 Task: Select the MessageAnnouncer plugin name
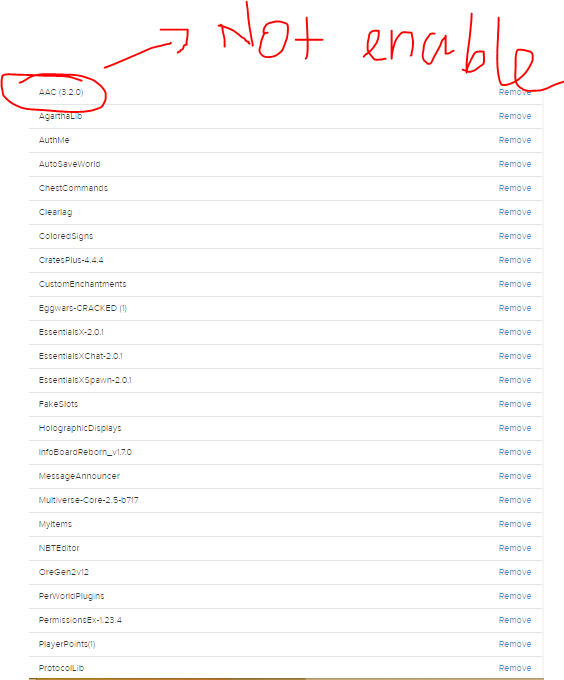pos(79,476)
